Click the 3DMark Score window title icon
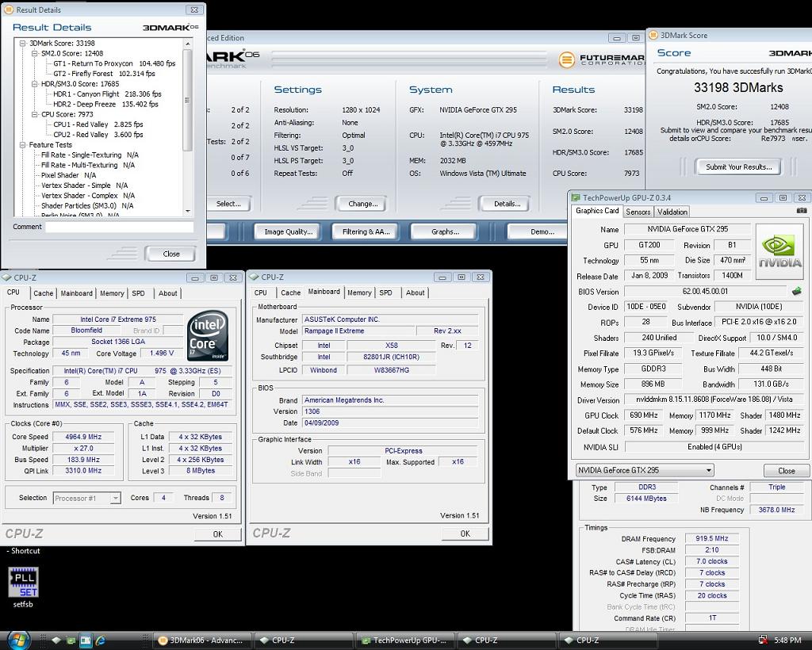 tap(653, 35)
